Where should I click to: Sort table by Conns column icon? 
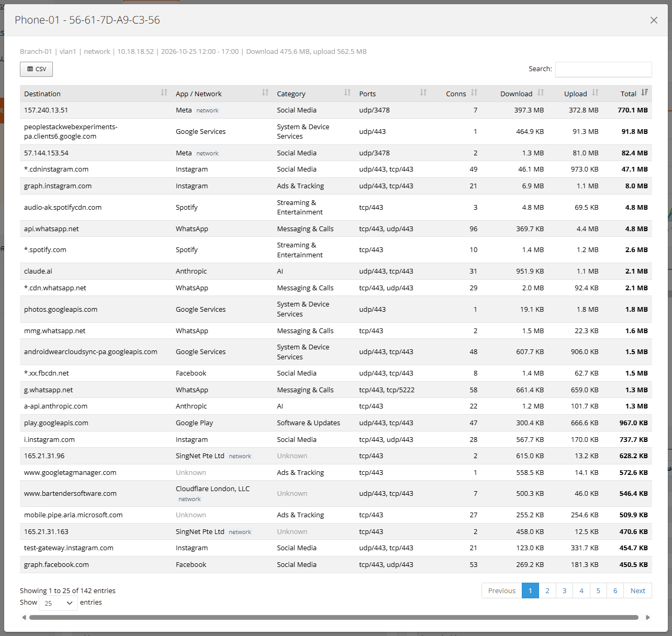pos(474,93)
